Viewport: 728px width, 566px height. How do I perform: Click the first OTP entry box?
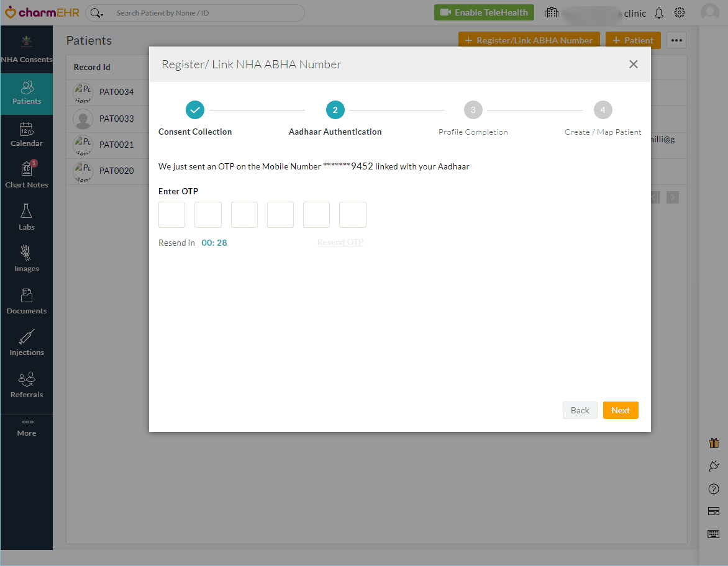[x=171, y=214]
